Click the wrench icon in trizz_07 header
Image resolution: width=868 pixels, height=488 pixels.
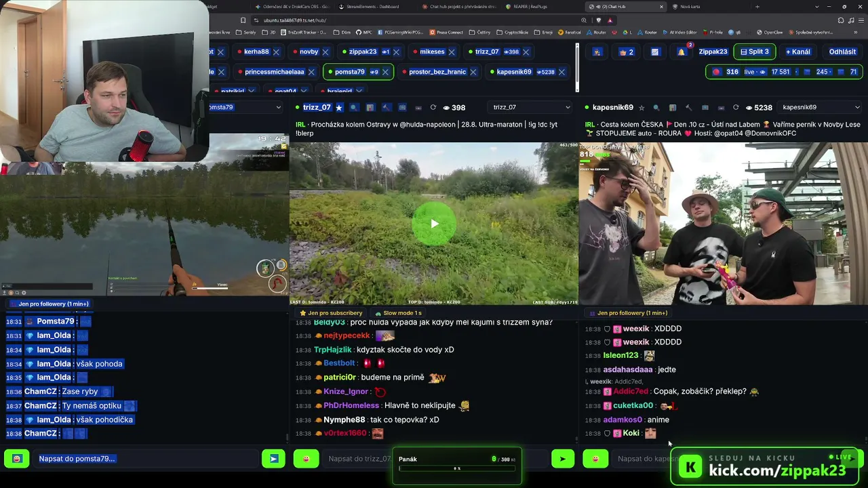pyautogui.click(x=386, y=107)
